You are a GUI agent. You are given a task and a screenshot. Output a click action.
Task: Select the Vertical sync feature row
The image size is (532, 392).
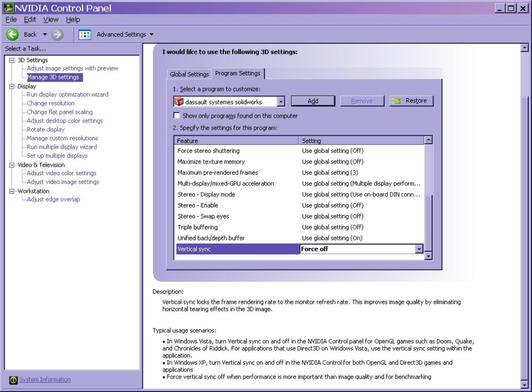pos(238,249)
